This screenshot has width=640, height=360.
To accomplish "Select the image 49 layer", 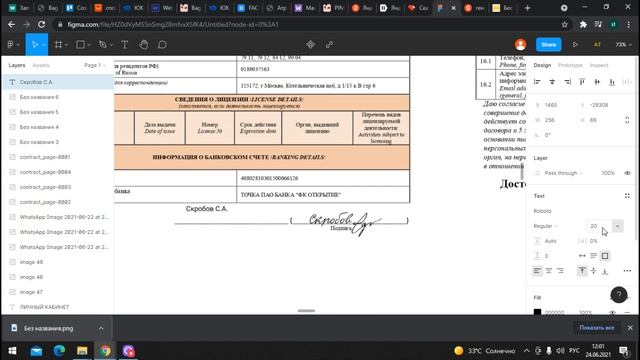I will pyautogui.click(x=58, y=262).
